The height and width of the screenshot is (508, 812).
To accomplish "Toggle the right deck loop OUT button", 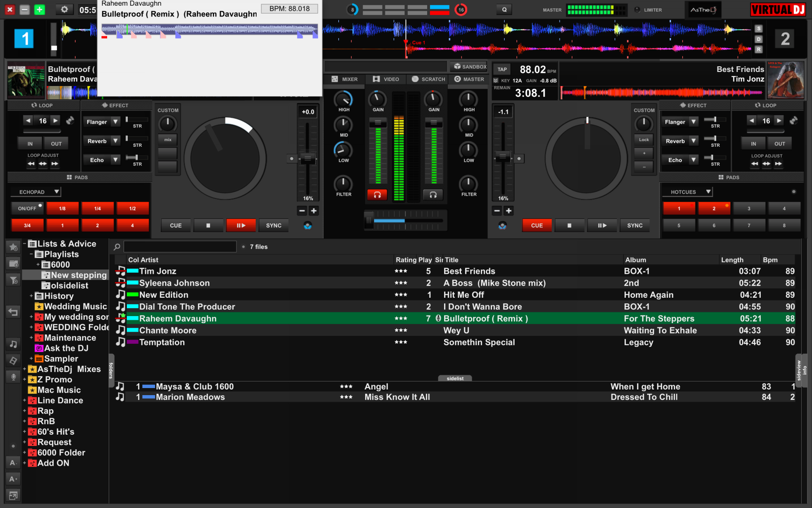I will coord(780,144).
